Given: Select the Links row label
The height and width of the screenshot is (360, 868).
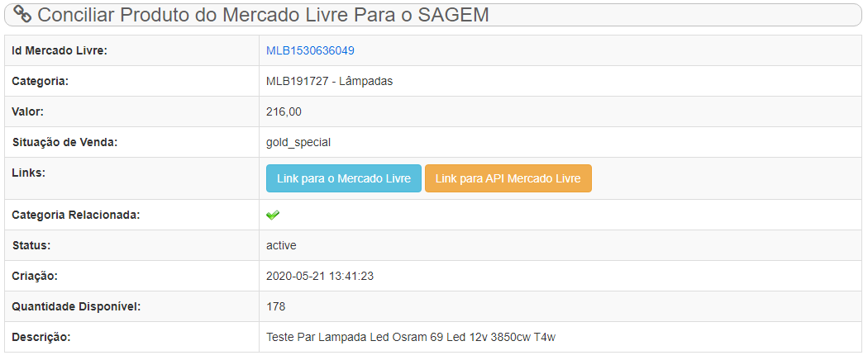Looking at the screenshot, I should pyautogui.click(x=28, y=173).
